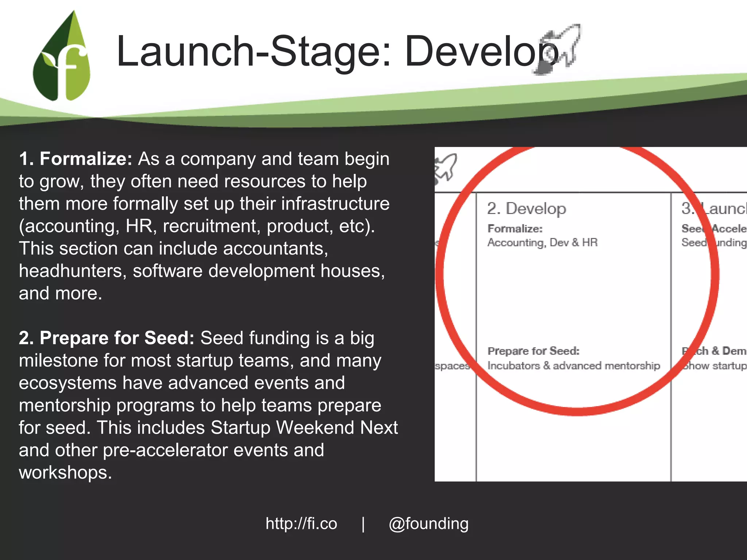Select the '1. Formalize:' bold heading

click(x=76, y=159)
